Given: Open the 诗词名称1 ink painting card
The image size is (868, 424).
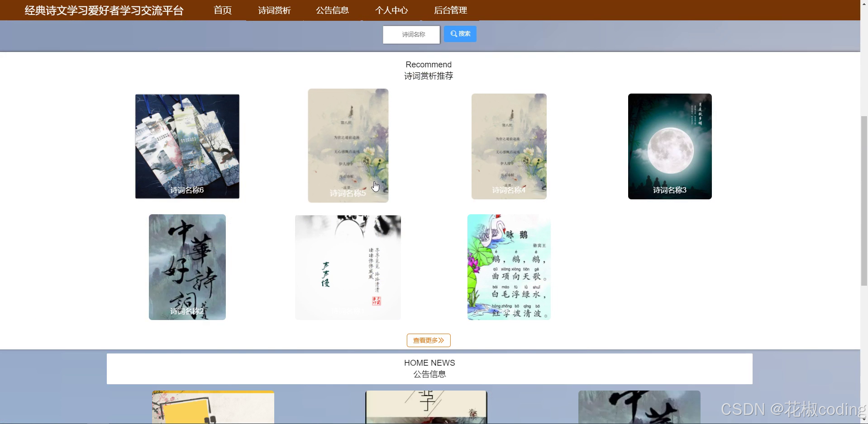Looking at the screenshot, I should pyautogui.click(x=348, y=267).
